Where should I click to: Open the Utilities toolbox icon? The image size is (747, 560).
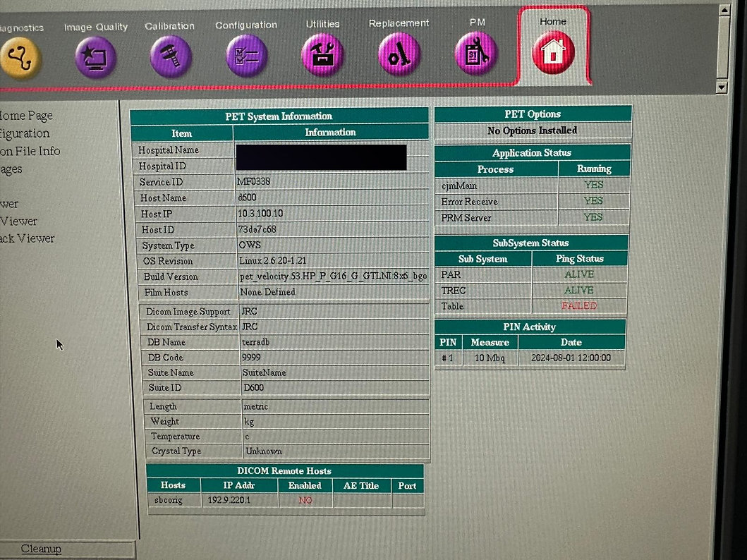(x=322, y=55)
